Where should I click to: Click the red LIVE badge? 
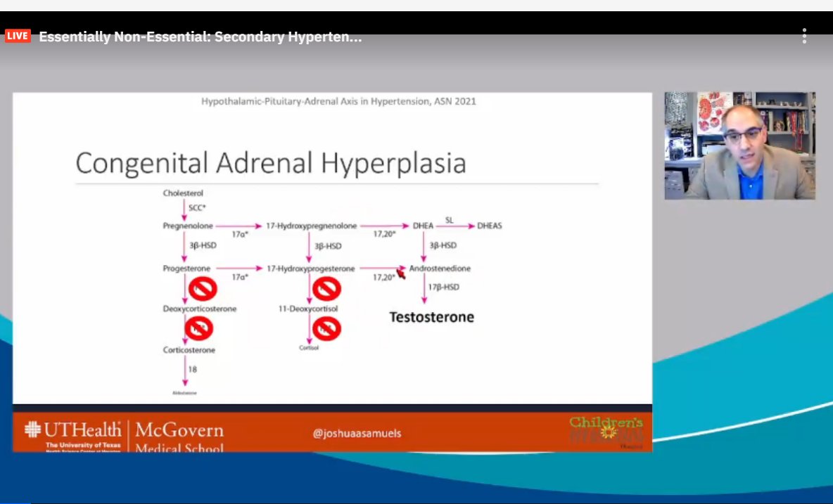click(18, 36)
